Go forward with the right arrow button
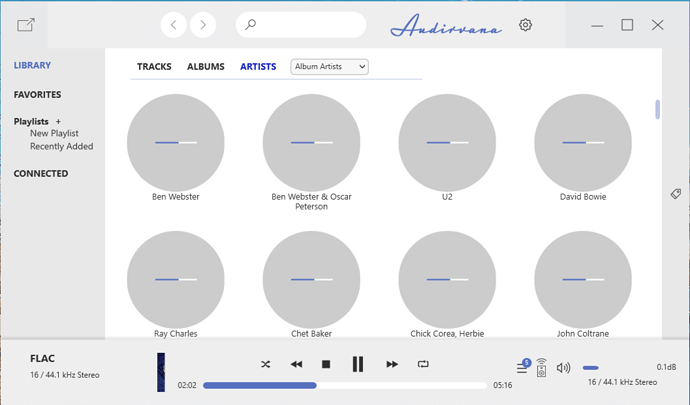Screen dimensions: 690x405 point(203,25)
